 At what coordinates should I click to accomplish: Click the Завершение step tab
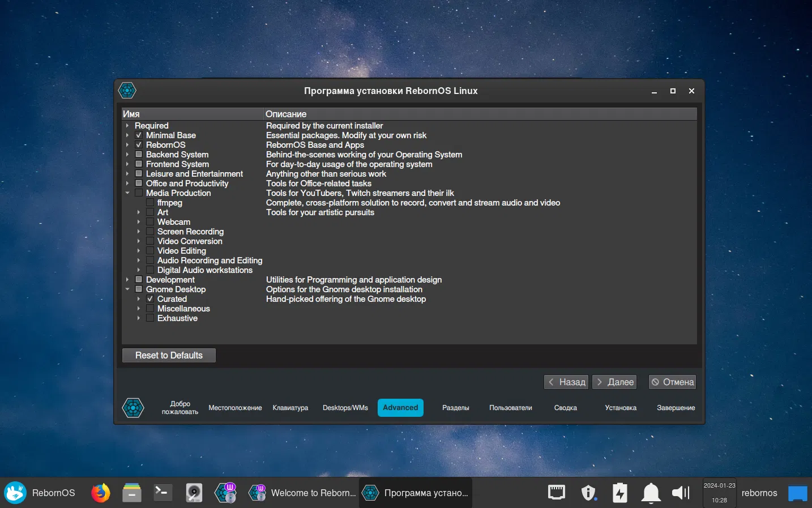pos(676,408)
